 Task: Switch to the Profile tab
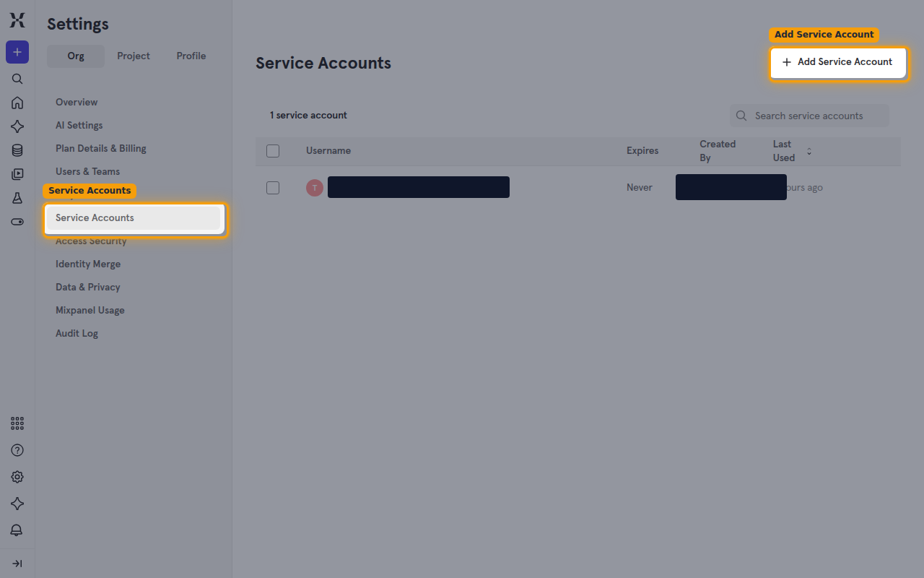pyautogui.click(x=191, y=56)
